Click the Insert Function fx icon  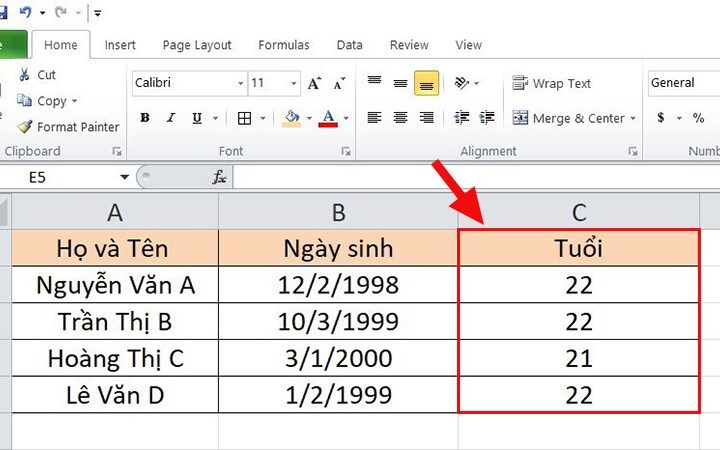pos(219,177)
